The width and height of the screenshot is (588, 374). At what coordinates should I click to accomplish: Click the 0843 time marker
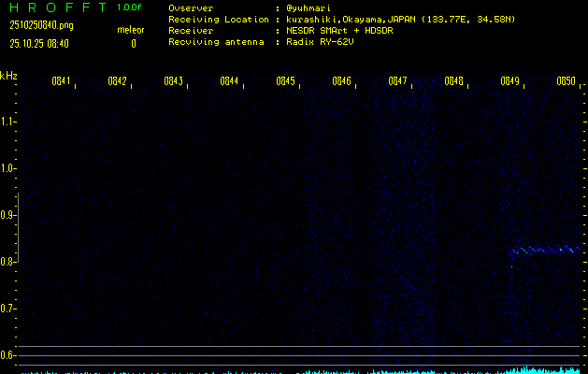(173, 81)
